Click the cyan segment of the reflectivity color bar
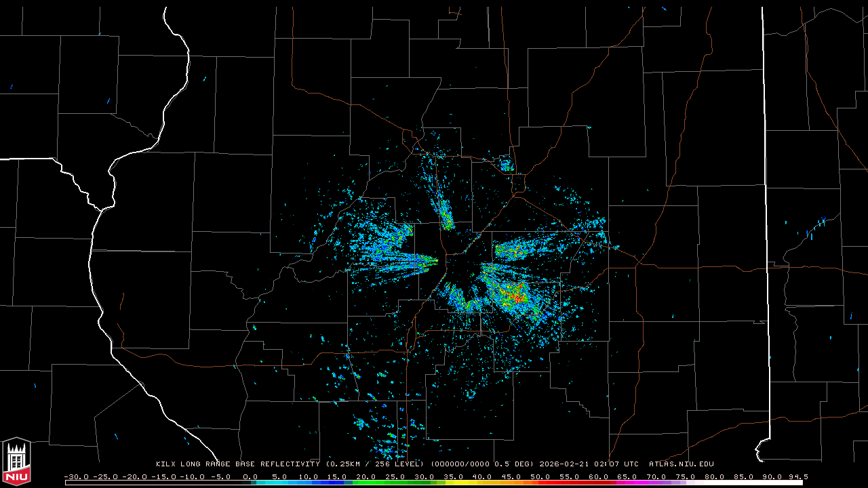 (x=271, y=483)
